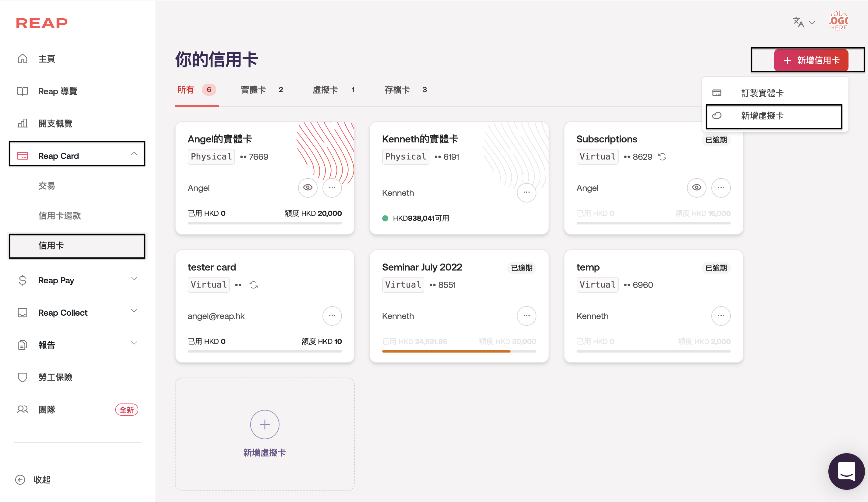Toggle eye icon on Subscriptions card

[x=696, y=188]
